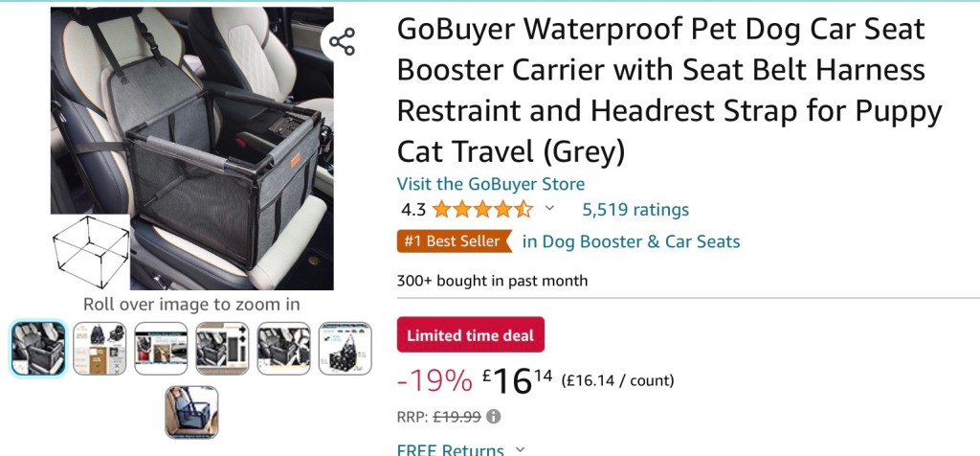Expand the star rating breakdown chevron
This screenshot has height=456, width=980.
(x=549, y=209)
